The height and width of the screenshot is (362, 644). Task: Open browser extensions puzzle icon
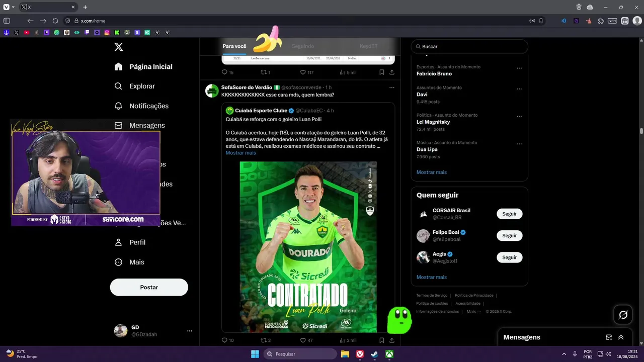click(601, 21)
